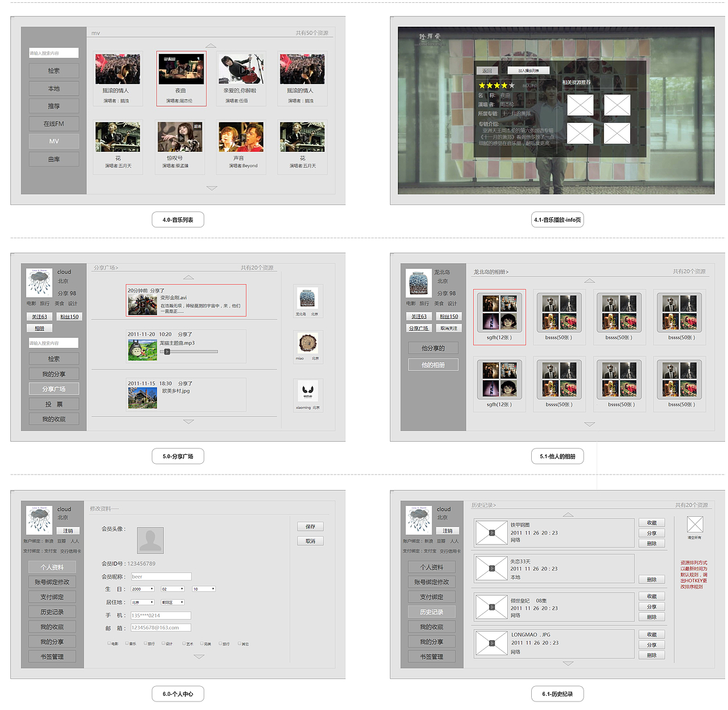Select 他分享的 in album panel sidebar
Screen dimensions: 728x710
(433, 348)
